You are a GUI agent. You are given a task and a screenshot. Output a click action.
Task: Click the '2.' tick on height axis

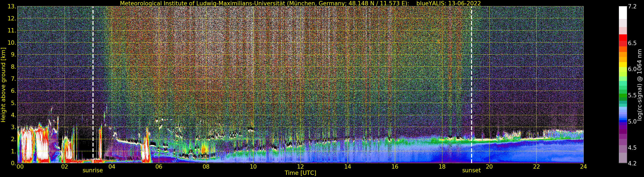coord(14,139)
